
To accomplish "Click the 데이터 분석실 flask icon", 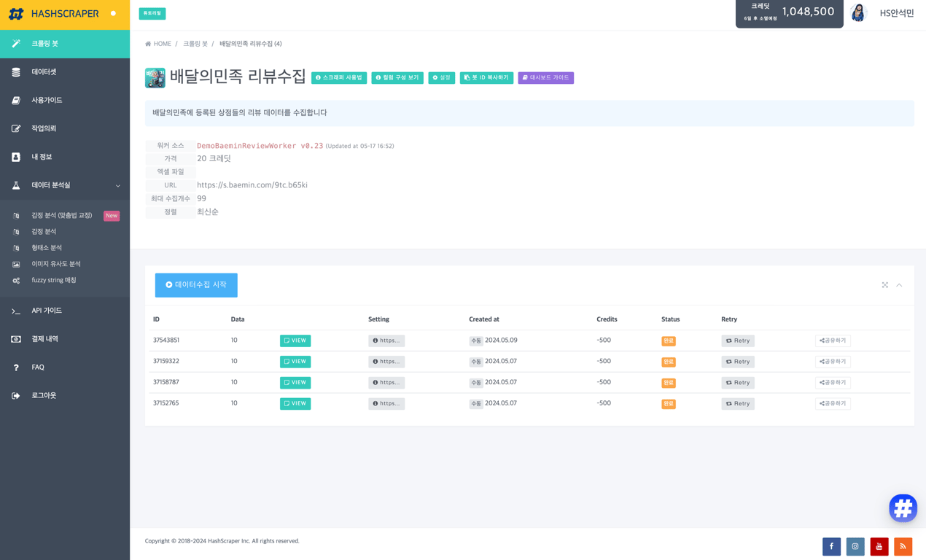I will 16,186.
